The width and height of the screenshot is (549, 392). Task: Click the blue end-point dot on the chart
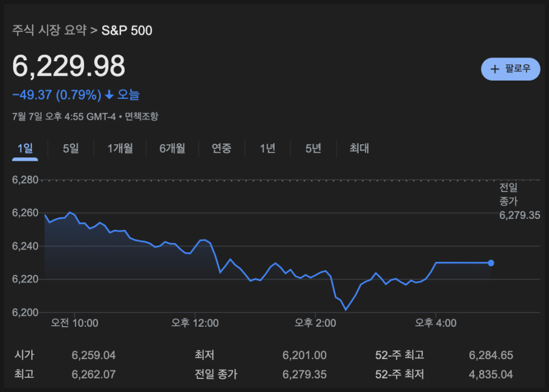tap(491, 263)
